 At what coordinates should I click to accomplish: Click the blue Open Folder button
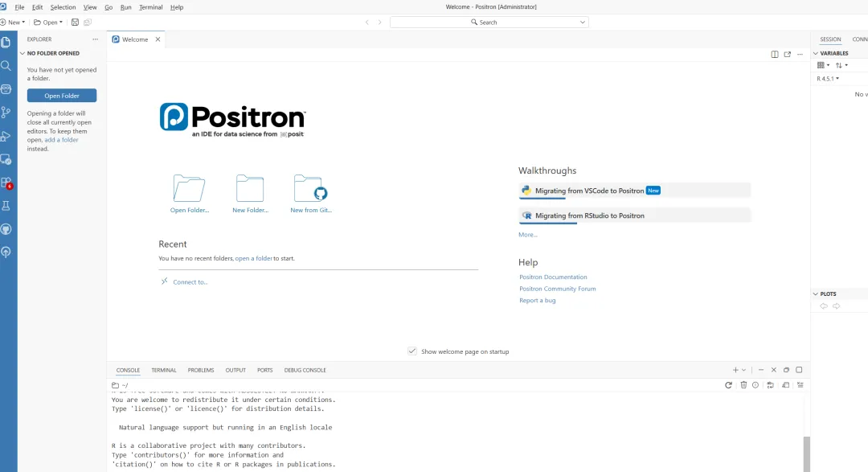(x=62, y=96)
